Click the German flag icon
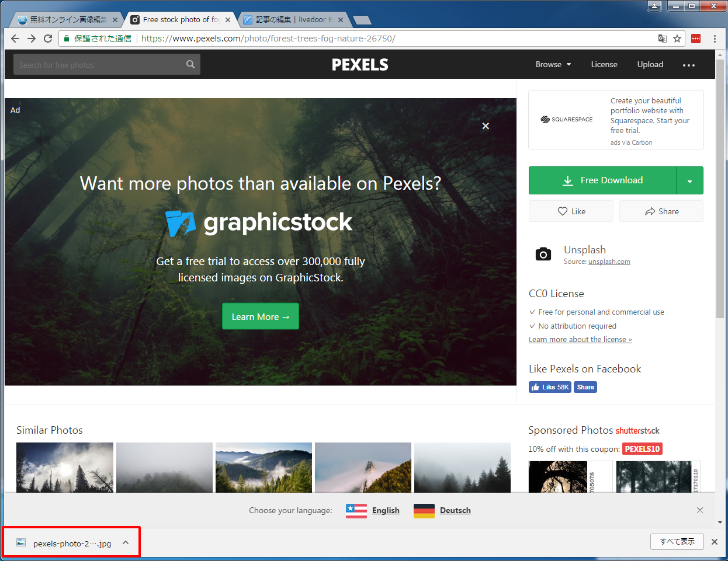This screenshot has height=561, width=728. [x=424, y=511]
